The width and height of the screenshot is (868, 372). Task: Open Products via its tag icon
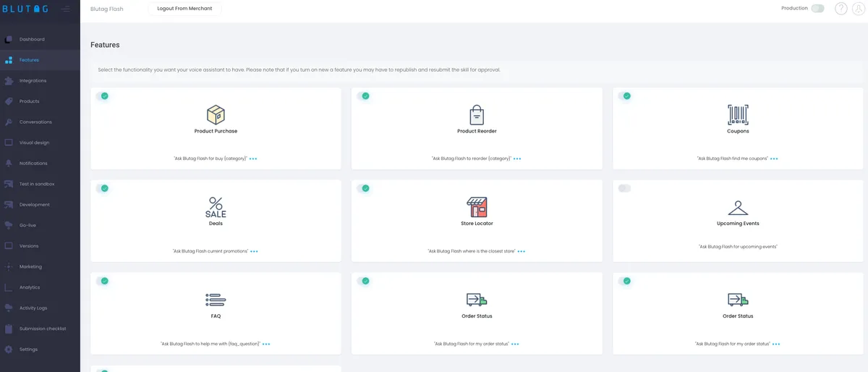click(x=9, y=101)
